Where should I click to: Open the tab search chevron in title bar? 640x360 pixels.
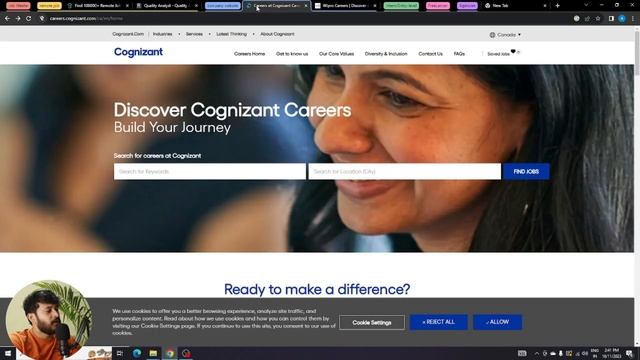586,6
